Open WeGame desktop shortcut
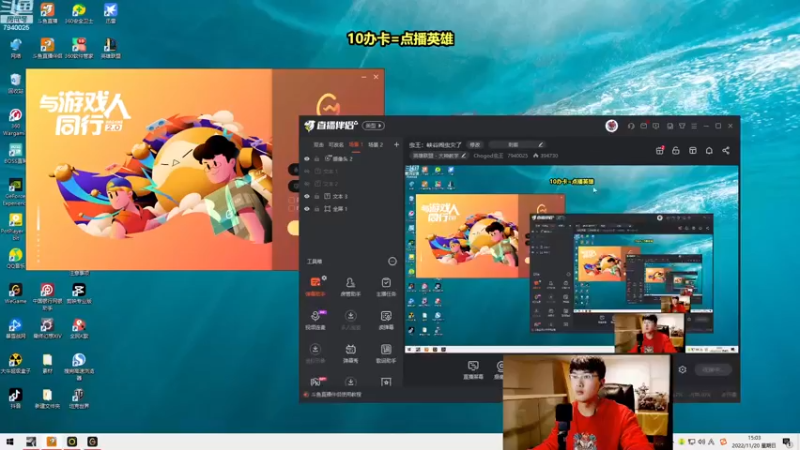Viewport: 800px width, 450px height. click(x=15, y=294)
